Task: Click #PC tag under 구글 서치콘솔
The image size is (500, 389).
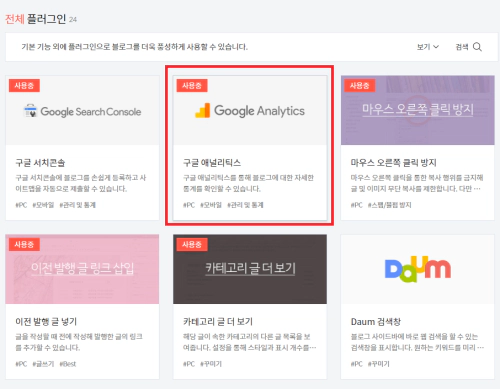Action: coord(21,205)
